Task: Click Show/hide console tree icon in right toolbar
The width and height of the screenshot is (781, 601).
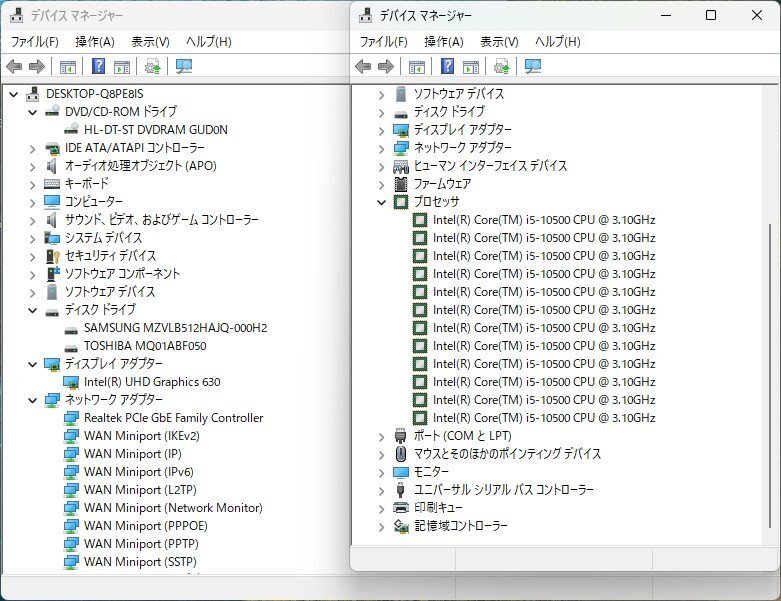Action: pyautogui.click(x=416, y=66)
